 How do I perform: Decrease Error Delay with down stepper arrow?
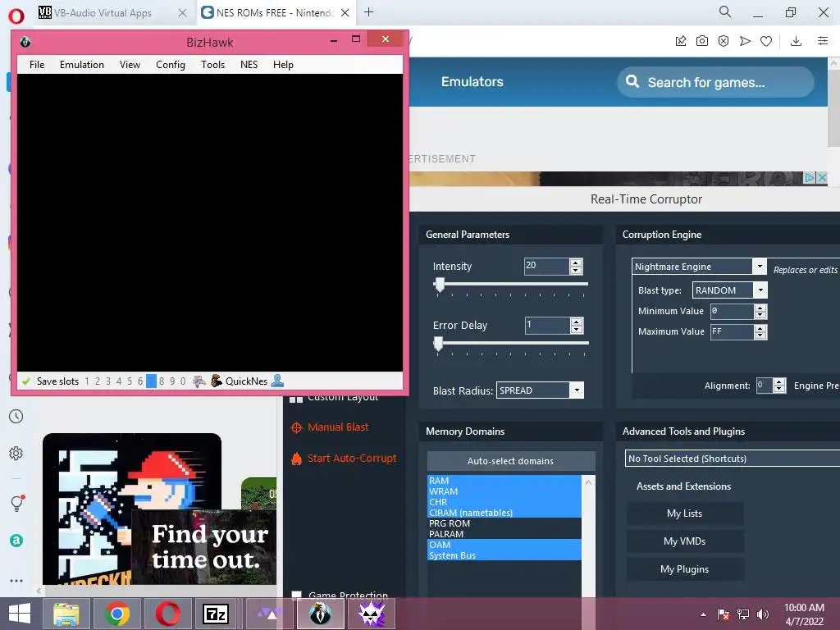pyautogui.click(x=577, y=329)
